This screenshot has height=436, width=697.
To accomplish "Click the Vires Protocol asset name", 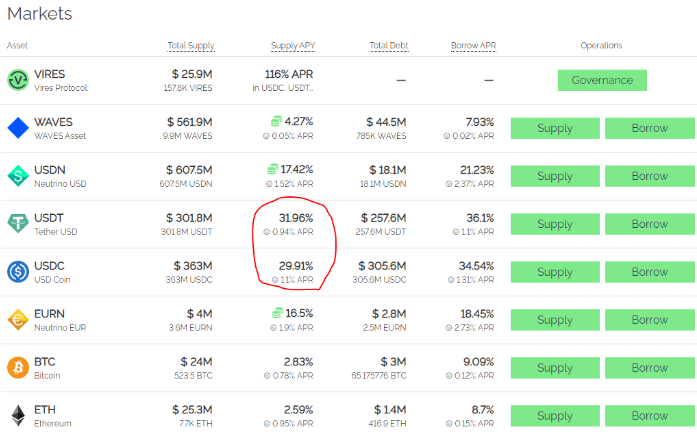I will coord(60,88).
